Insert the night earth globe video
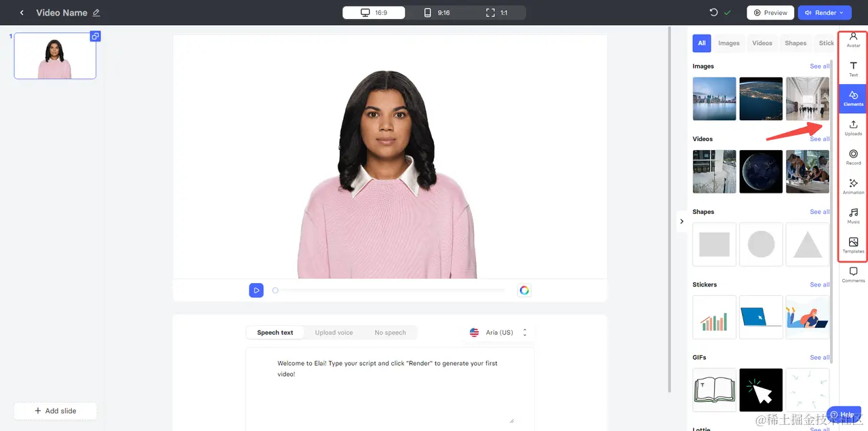The height and width of the screenshot is (431, 868). 761,171
